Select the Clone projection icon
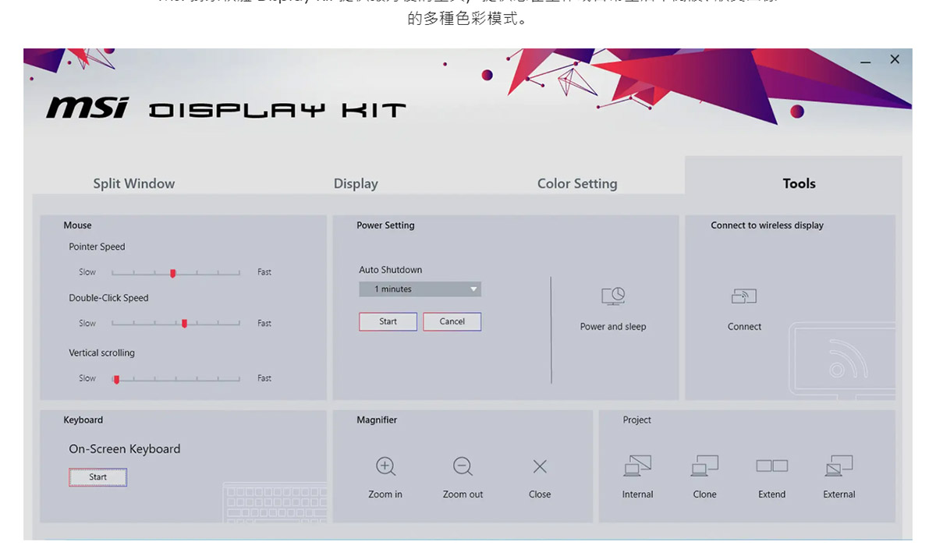This screenshot has height=560, width=936. pyautogui.click(x=704, y=466)
